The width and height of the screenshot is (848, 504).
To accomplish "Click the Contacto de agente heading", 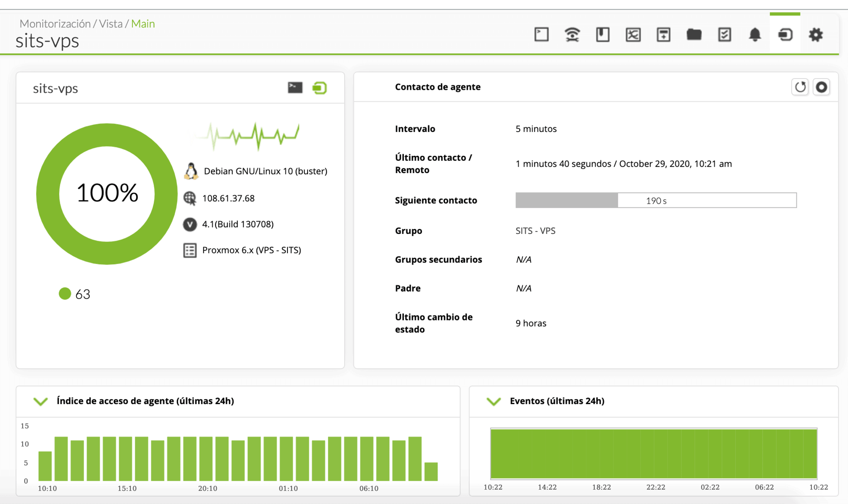I will pos(437,87).
